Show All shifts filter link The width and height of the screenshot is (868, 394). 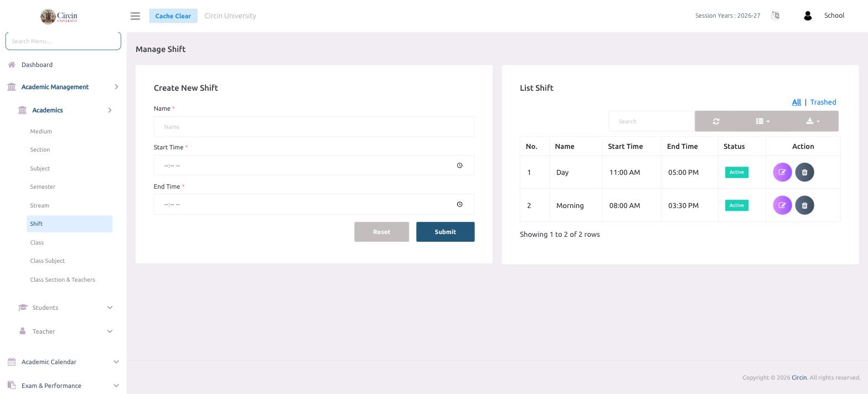[797, 102]
